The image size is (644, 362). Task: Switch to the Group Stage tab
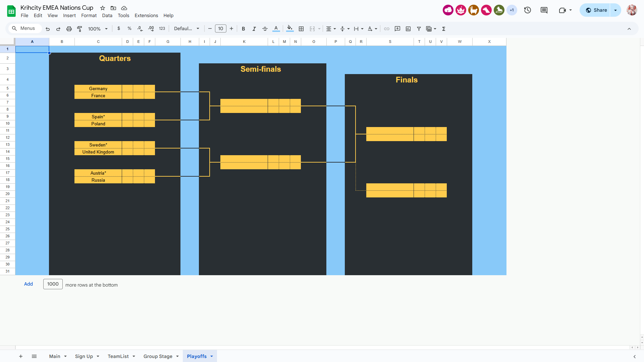tap(158, 356)
